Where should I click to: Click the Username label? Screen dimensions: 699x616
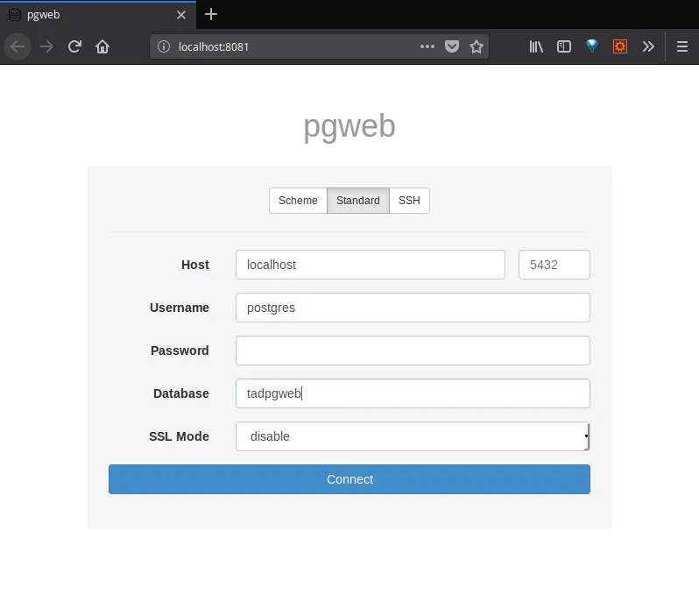coord(180,308)
